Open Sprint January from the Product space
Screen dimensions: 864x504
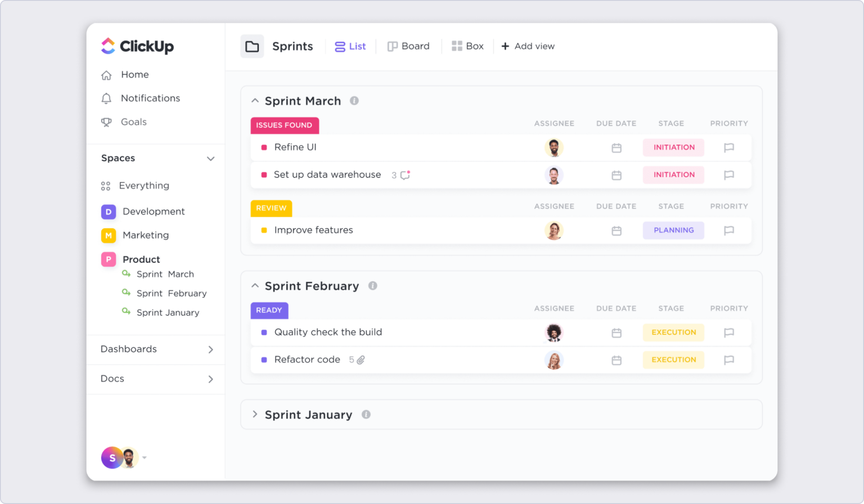(x=167, y=312)
